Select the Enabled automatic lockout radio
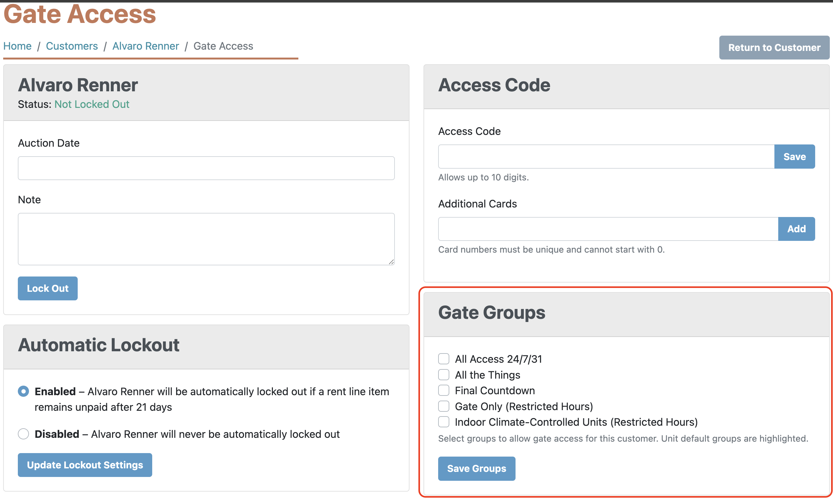The width and height of the screenshot is (833, 504). [x=23, y=391]
